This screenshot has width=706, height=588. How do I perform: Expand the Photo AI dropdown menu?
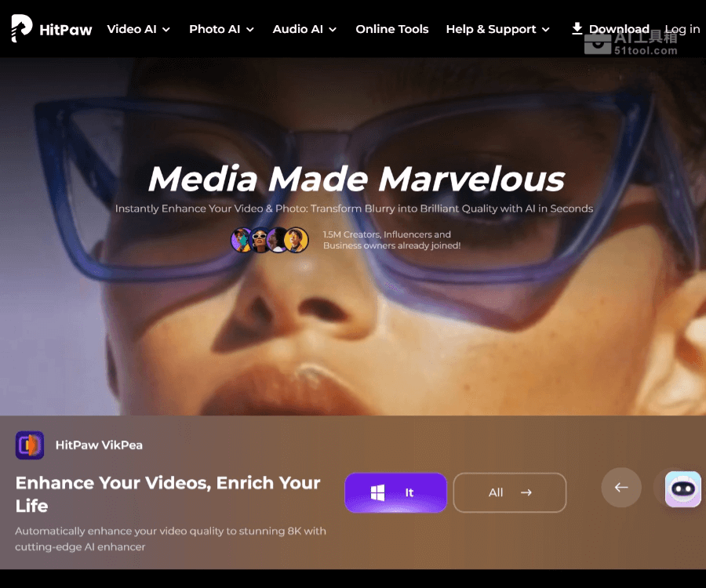coord(221,29)
